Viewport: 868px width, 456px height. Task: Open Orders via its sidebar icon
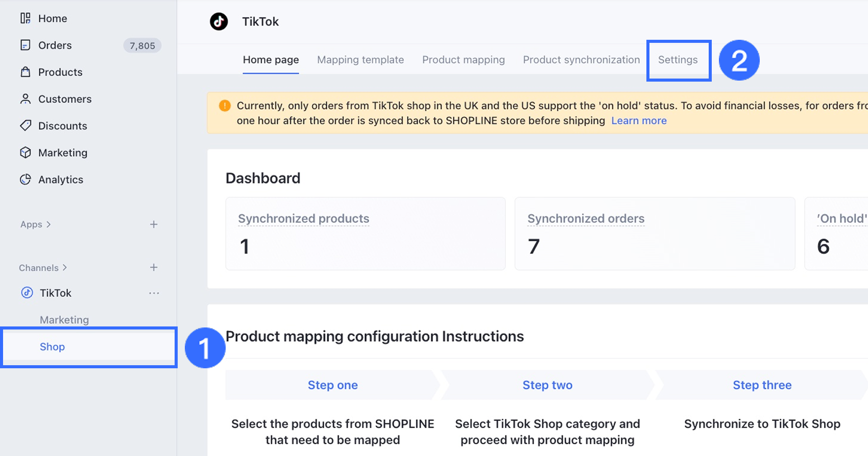(x=25, y=45)
